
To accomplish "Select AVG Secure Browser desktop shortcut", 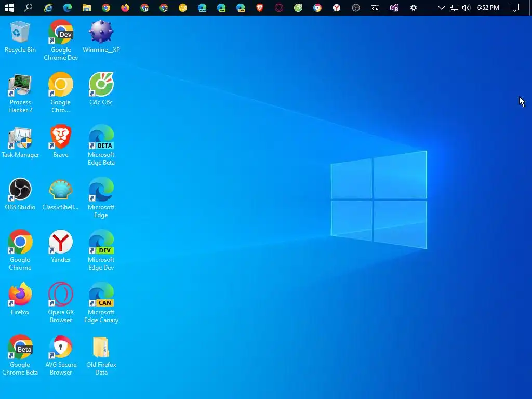I will point(61,355).
